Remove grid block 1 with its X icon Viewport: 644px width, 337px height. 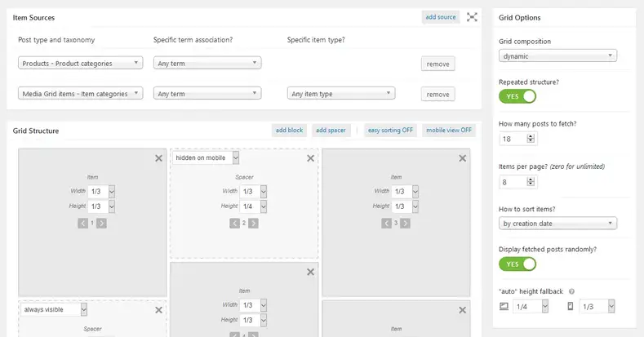tap(158, 158)
